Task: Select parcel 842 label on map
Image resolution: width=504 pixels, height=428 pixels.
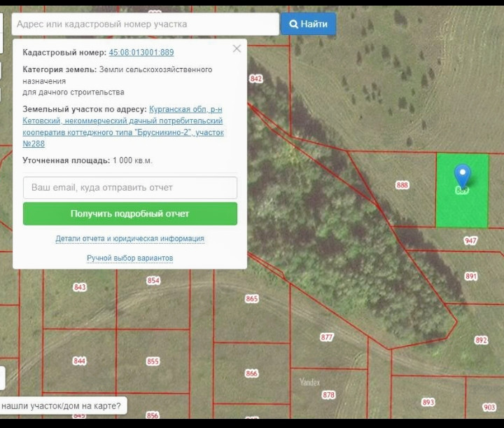Action: coord(255,79)
